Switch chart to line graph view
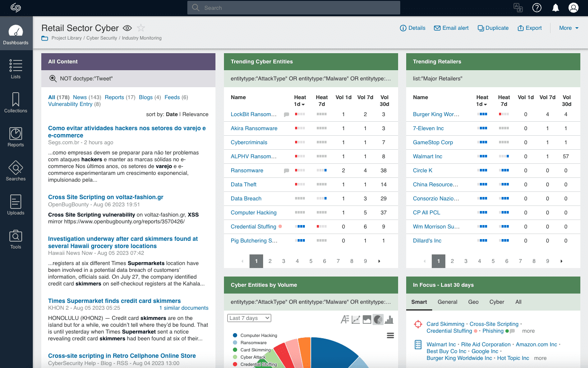The image size is (588, 368). (x=356, y=320)
